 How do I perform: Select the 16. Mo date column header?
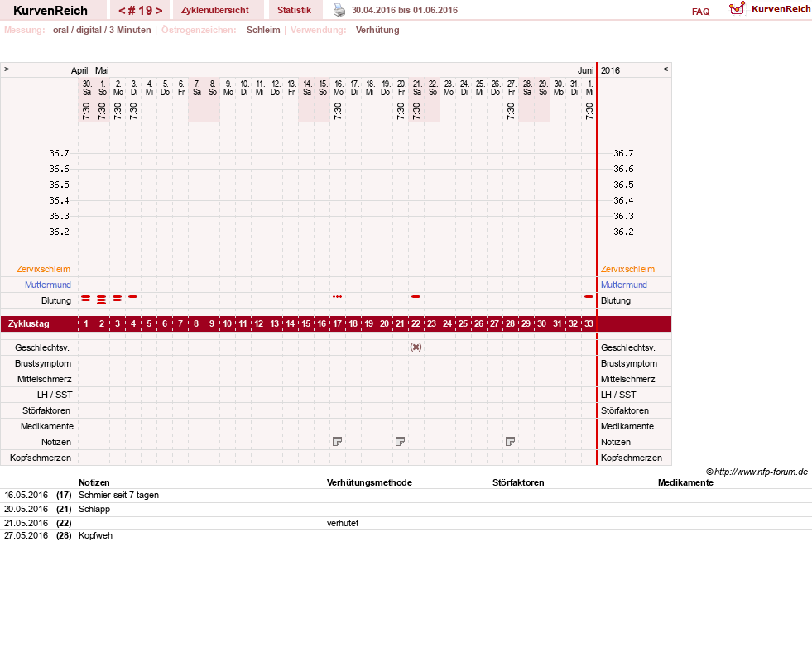pyautogui.click(x=339, y=88)
